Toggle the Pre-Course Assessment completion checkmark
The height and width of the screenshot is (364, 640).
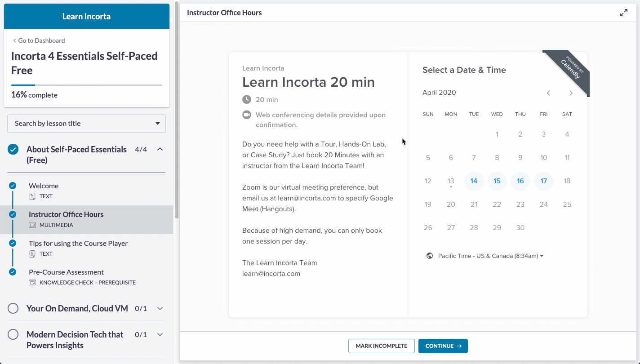(13, 272)
